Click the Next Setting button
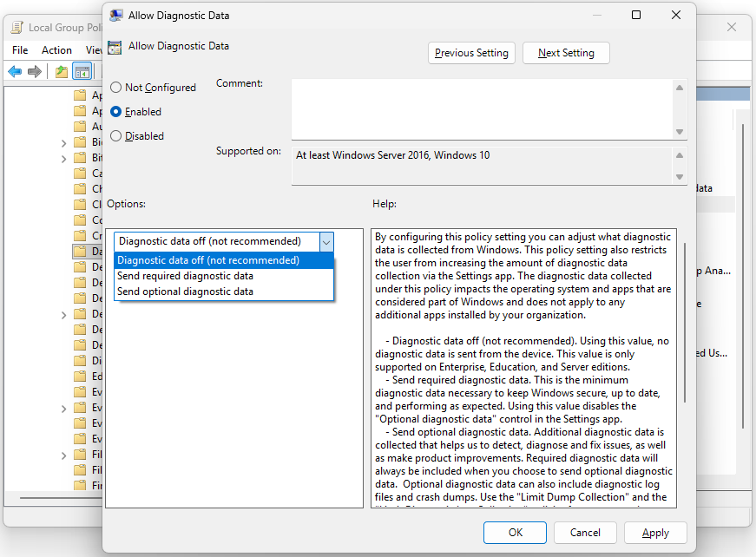Viewport: 756px width, 557px height. pyautogui.click(x=565, y=53)
